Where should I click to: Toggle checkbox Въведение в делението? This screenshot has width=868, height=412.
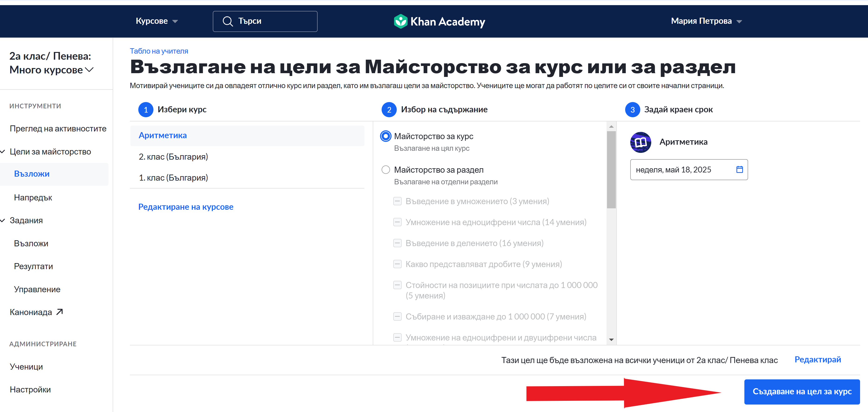397,243
